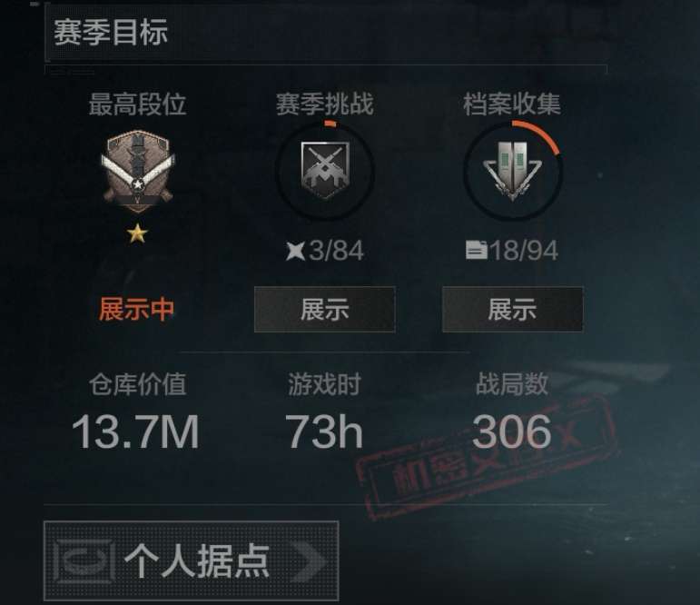Click the personal stronghold frame icon
Viewport: 700px width, 605px height.
[84, 561]
